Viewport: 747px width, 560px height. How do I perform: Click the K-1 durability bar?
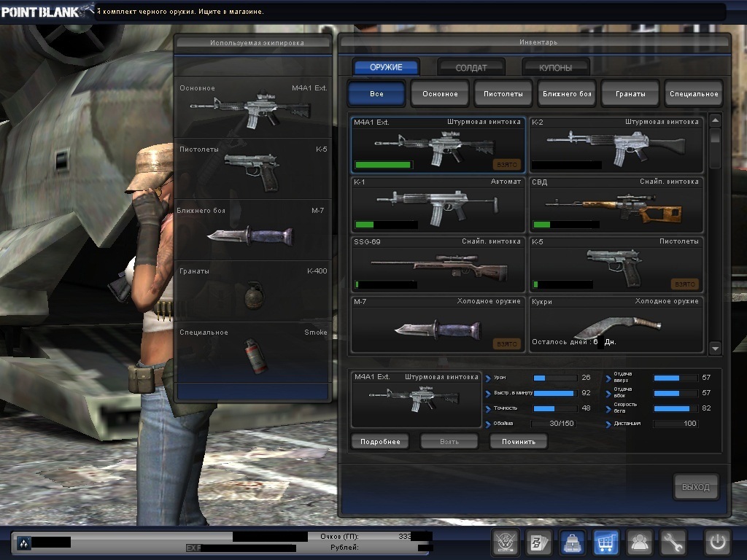pyautogui.click(x=387, y=225)
